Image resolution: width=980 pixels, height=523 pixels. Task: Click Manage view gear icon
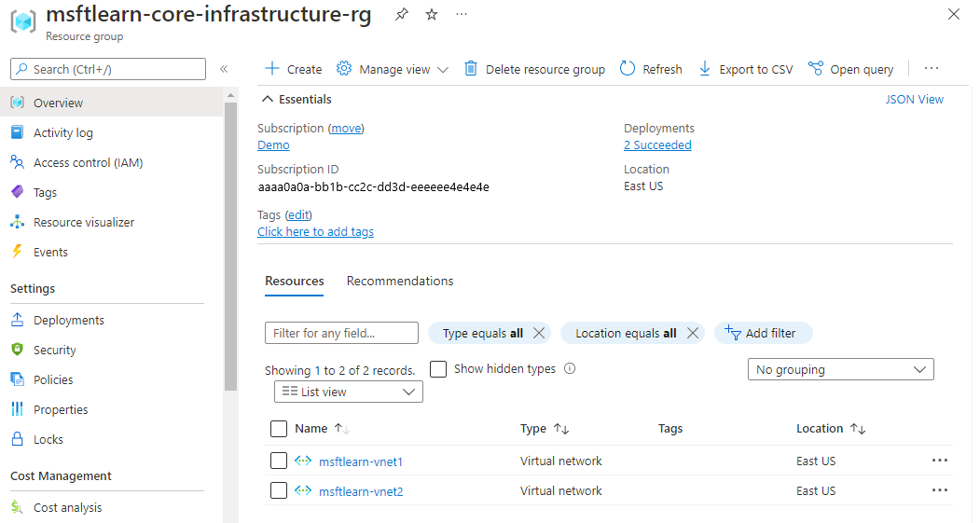click(x=344, y=69)
